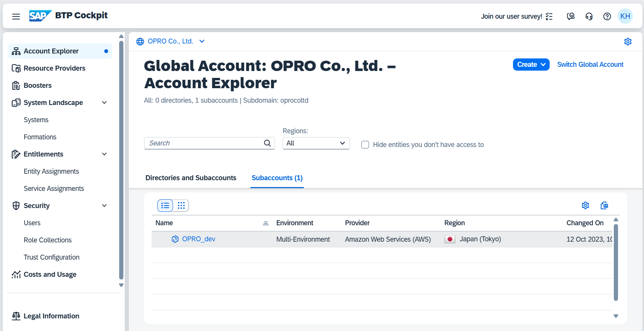The width and height of the screenshot is (644, 331).
Task: Click the export icon next to table settings
Action: [604, 205]
